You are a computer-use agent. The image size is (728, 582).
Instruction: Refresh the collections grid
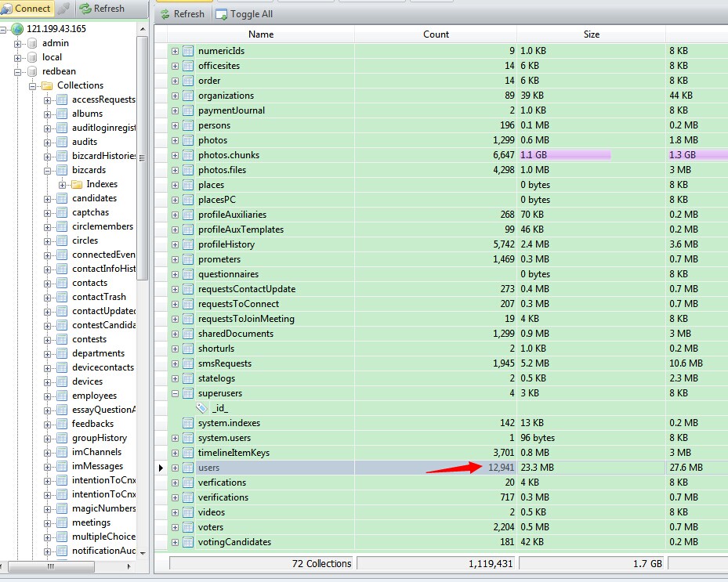[x=183, y=14]
